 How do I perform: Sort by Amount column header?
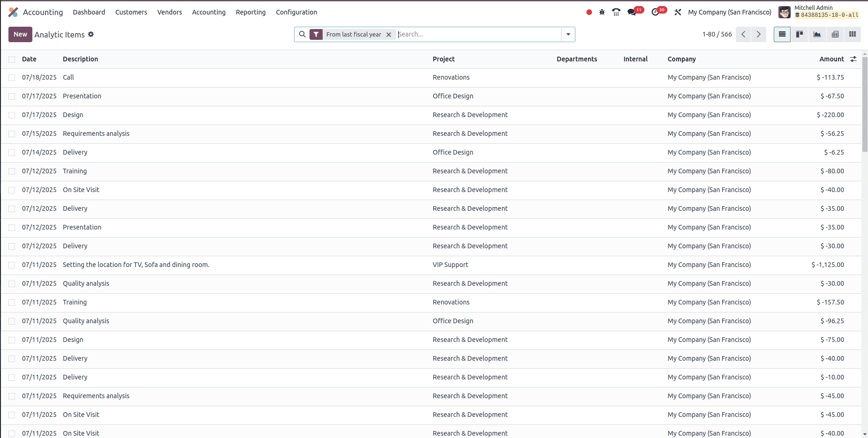tap(831, 59)
